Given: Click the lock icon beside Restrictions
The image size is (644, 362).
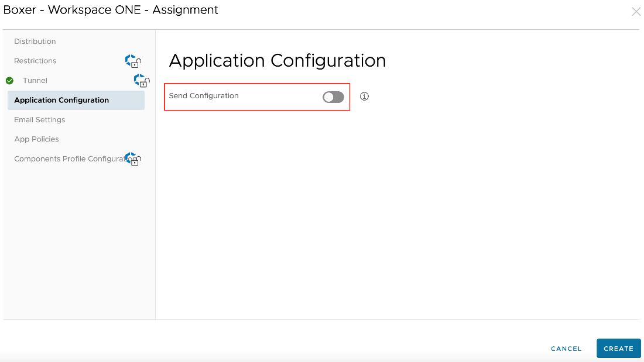Looking at the screenshot, I should point(133,61).
